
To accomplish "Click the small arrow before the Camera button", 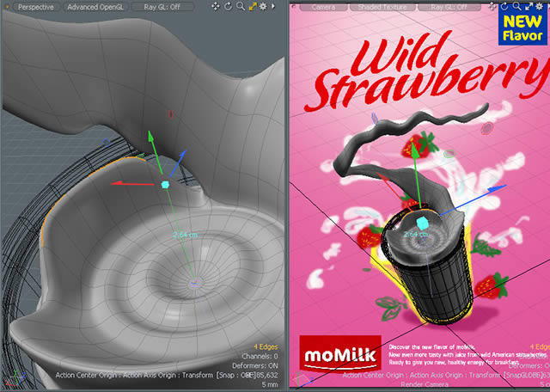I will pos(294,6).
